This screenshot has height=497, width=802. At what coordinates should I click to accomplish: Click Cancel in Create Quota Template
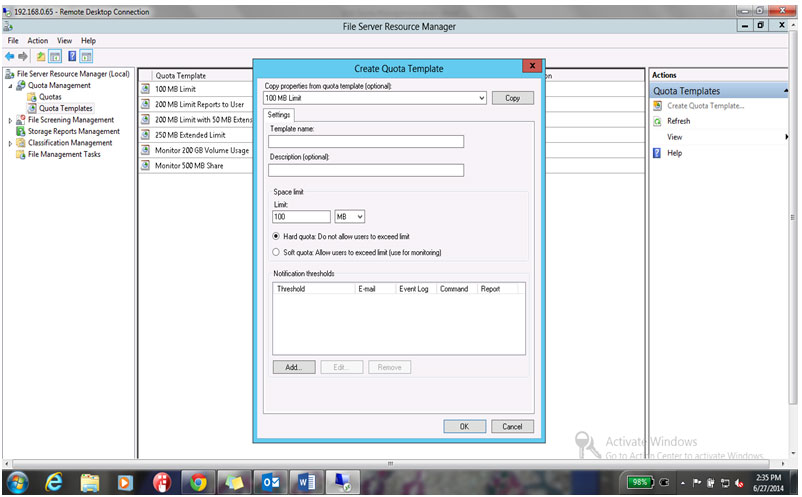point(512,426)
